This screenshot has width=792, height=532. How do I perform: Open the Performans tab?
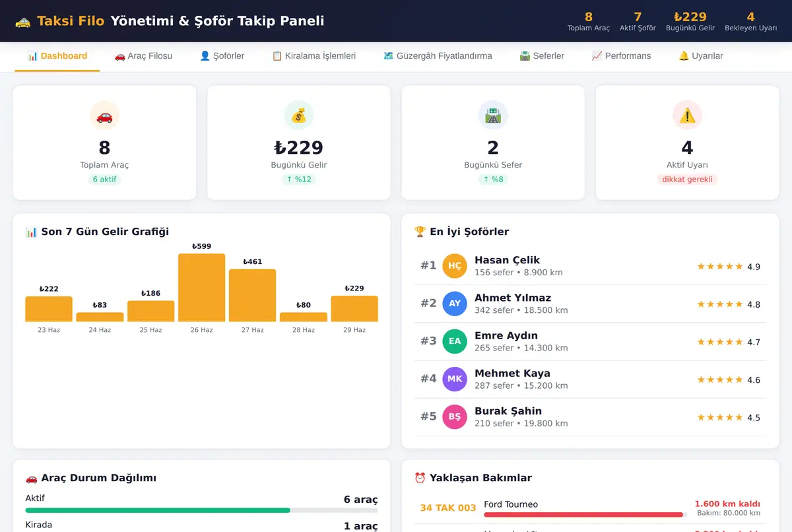(621, 56)
